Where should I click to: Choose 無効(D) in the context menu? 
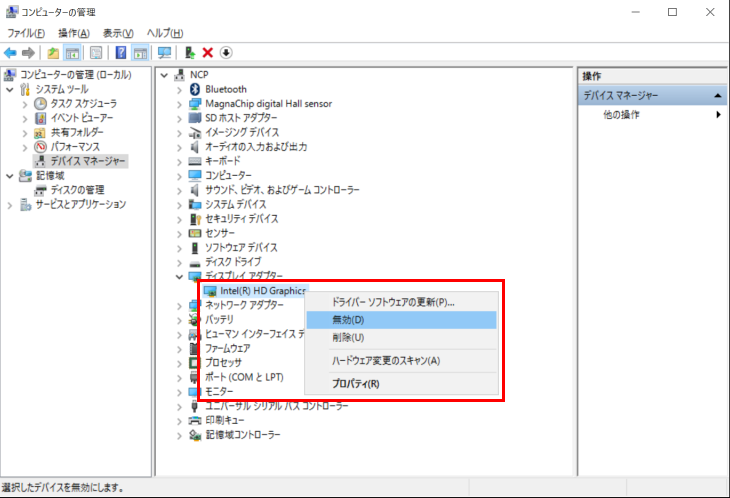(401, 320)
